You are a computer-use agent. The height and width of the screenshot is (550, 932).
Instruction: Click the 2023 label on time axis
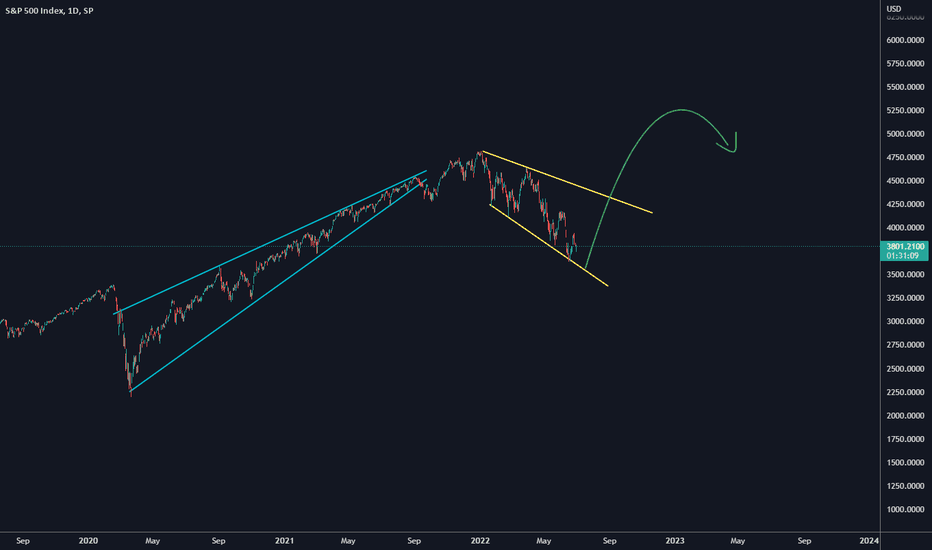click(675, 540)
